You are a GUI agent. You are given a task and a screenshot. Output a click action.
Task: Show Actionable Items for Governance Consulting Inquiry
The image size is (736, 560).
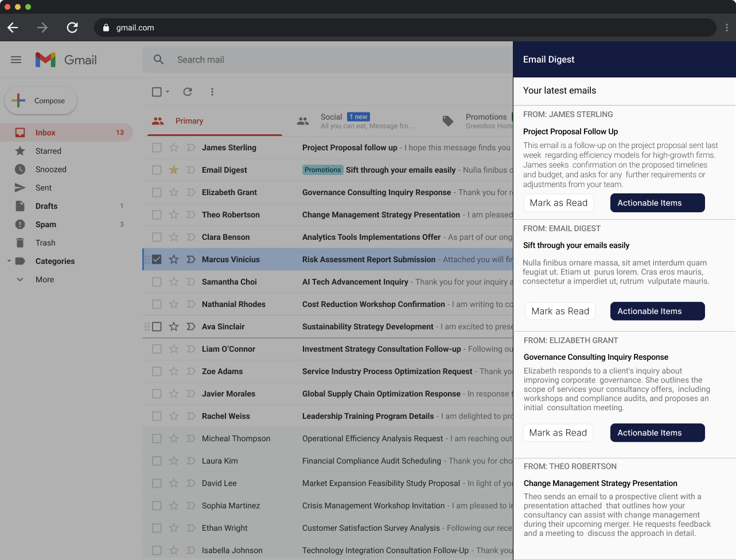657,433
